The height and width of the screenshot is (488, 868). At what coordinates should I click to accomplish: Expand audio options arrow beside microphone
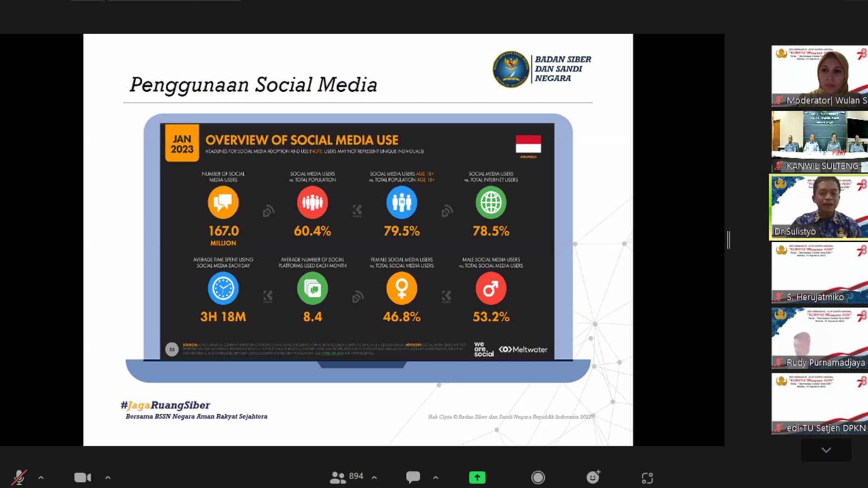41,477
